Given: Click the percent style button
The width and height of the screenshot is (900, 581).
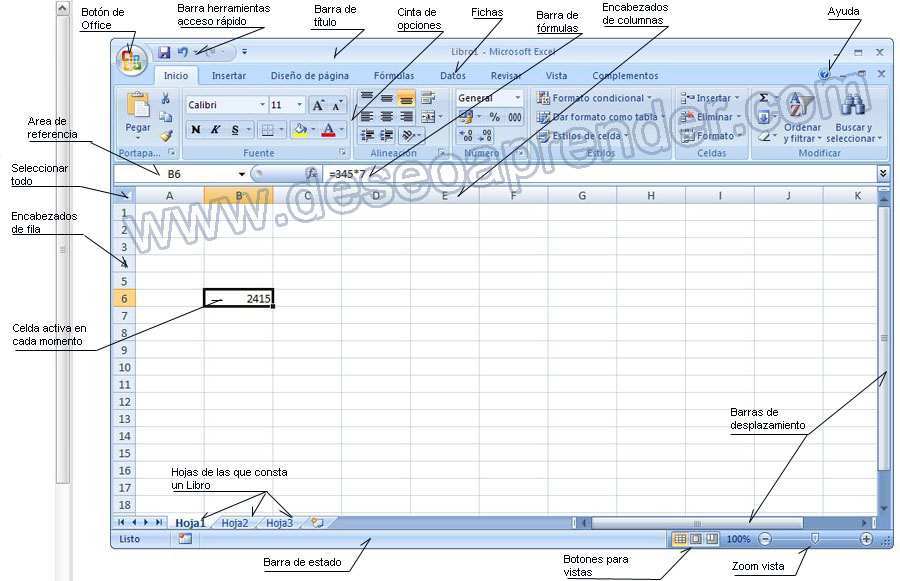Looking at the screenshot, I should tap(494, 117).
